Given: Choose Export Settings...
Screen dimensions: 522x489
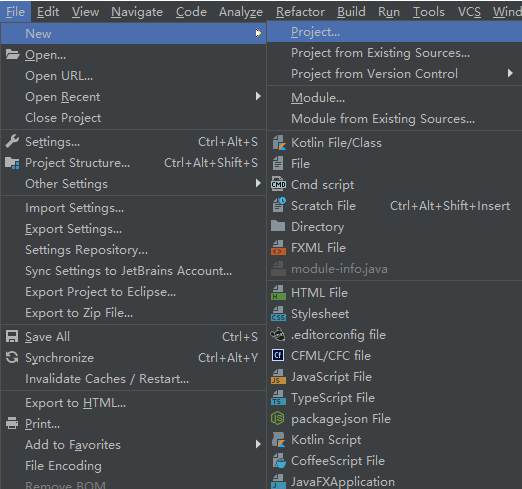Looking at the screenshot, I should click(133, 229).
